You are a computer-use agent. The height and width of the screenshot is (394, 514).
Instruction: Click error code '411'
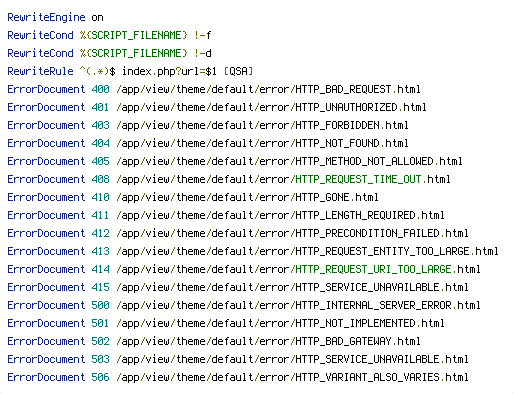pyautogui.click(x=100, y=215)
